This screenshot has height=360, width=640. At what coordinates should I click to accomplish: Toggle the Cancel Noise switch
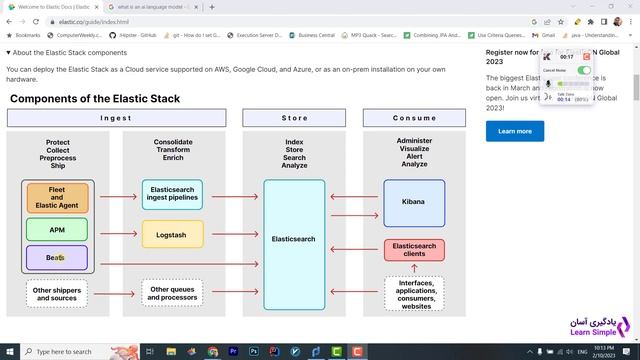coord(584,70)
